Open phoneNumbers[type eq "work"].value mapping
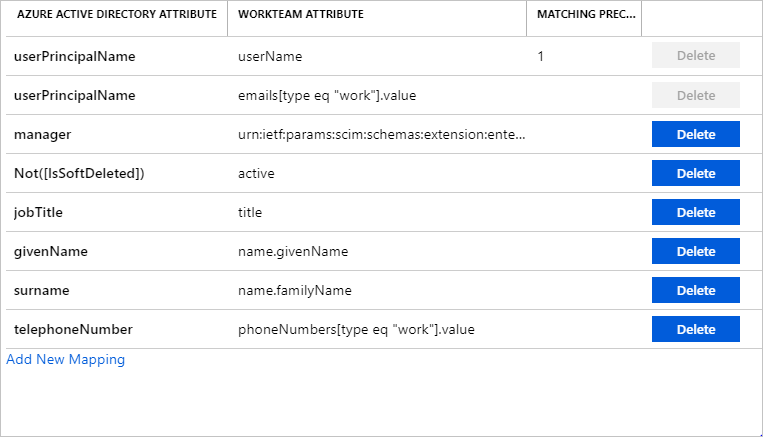The height and width of the screenshot is (437, 763). [x=356, y=329]
